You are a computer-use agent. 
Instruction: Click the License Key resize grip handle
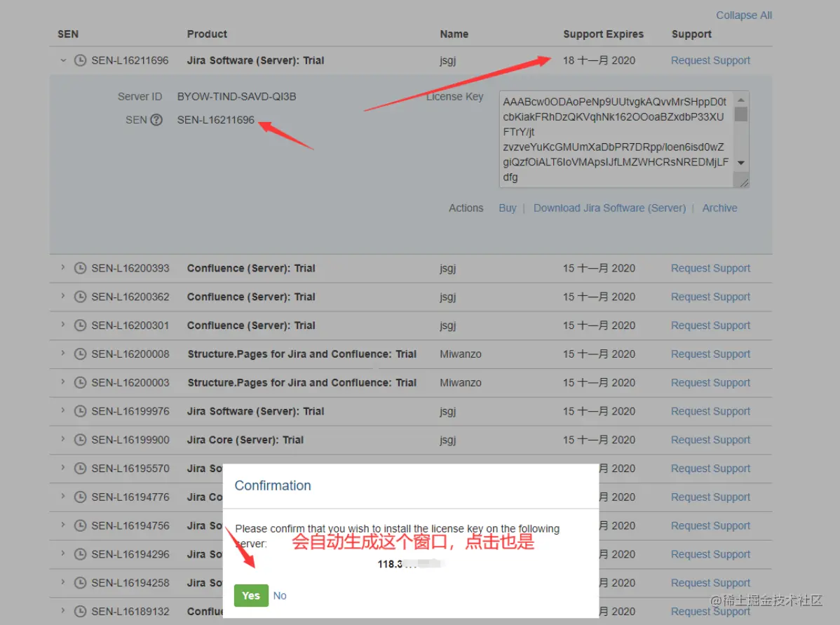(743, 182)
